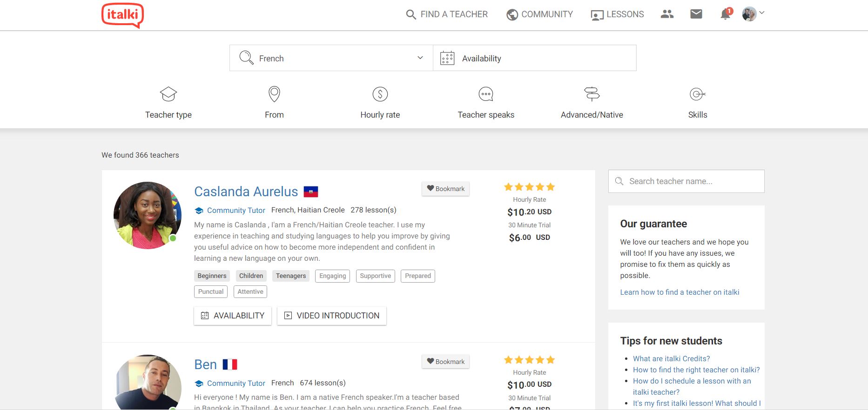Screen dimensions: 868x410
Task: Toggle Bookmark for teacher Ben
Action: pyautogui.click(x=445, y=362)
